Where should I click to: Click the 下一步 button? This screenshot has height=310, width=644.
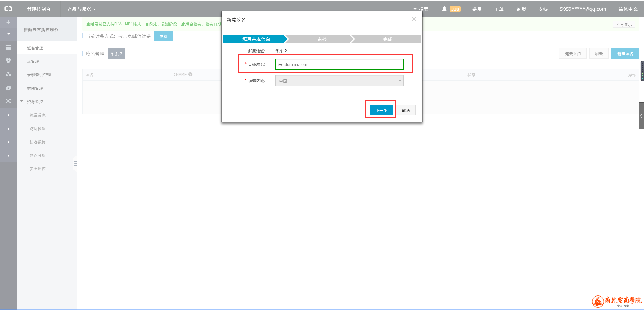[x=381, y=110]
